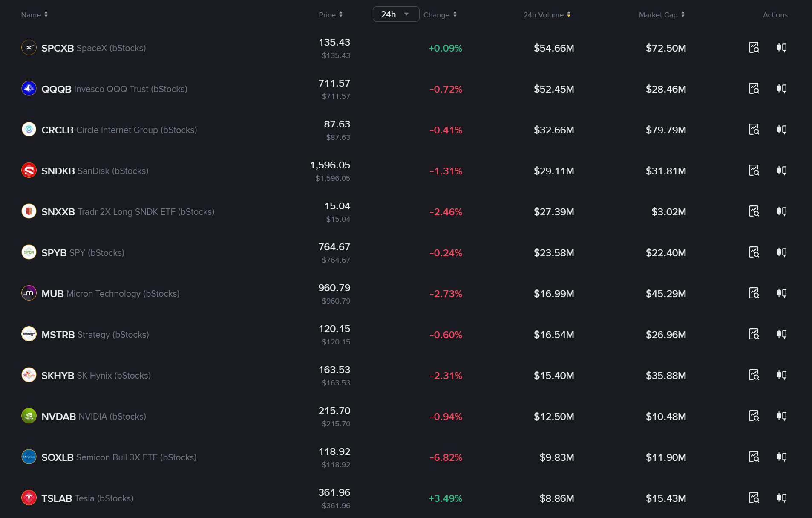Click the NVIDIA logo icon
Image resolution: width=812 pixels, height=518 pixels.
[x=29, y=416]
